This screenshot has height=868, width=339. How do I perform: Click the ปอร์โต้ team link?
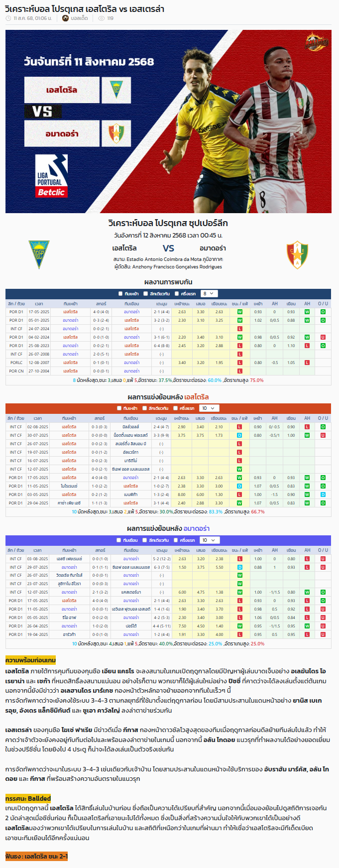[x=131, y=626]
